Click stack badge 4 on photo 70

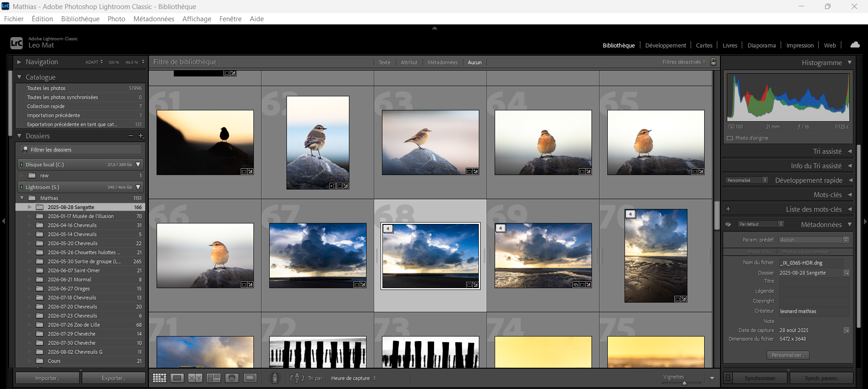click(x=631, y=214)
